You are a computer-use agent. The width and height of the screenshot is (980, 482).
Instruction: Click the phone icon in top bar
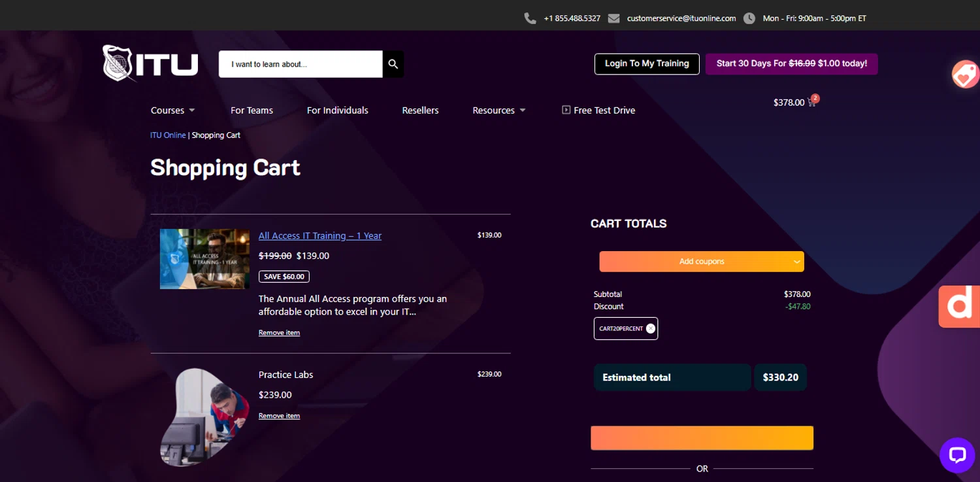pos(530,18)
